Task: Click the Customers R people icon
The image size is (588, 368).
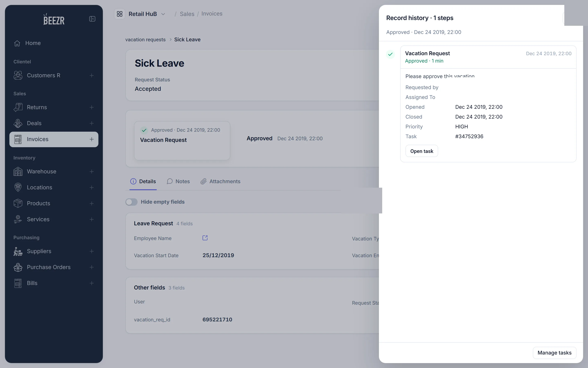Action: pos(18,75)
